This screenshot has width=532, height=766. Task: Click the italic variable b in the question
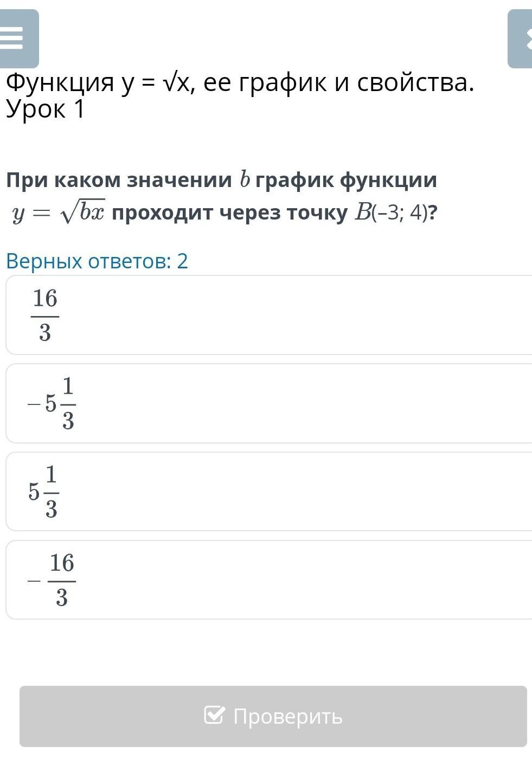coord(245,179)
